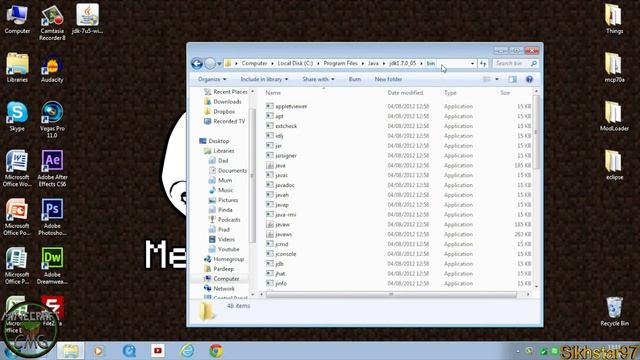The height and width of the screenshot is (360, 640).
Task: Click the Explorer Back arrow button
Action: click(197, 64)
